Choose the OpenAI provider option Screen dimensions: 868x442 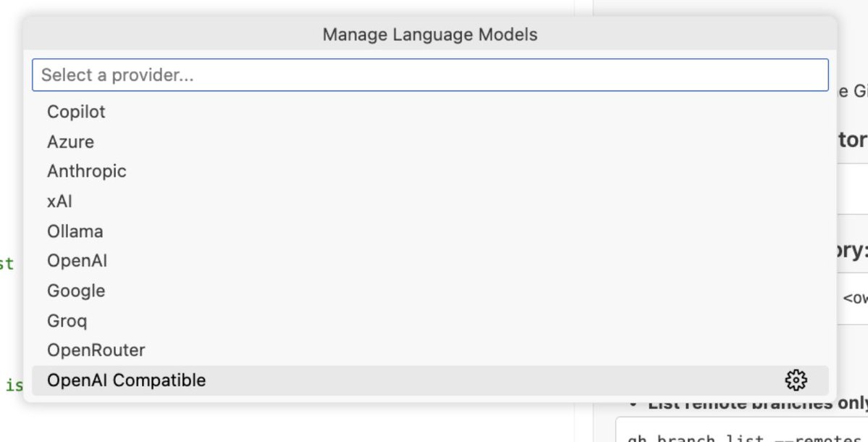pyautogui.click(x=77, y=261)
